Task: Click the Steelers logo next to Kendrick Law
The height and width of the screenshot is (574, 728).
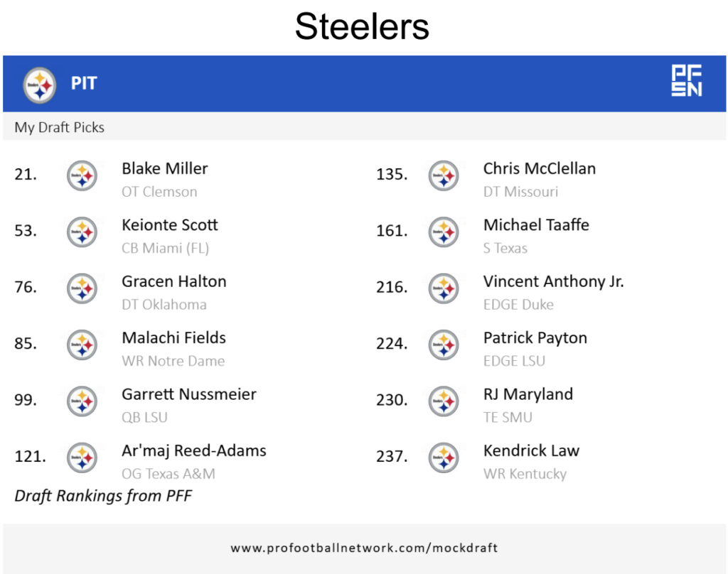Action: (444, 457)
